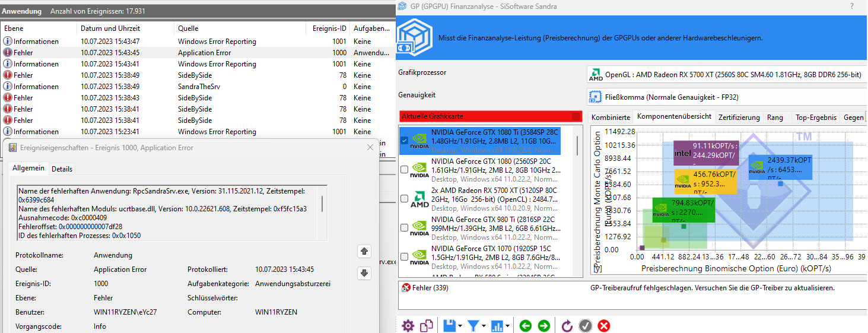Click the AMD icon in Grafikprozessor field

[595, 75]
